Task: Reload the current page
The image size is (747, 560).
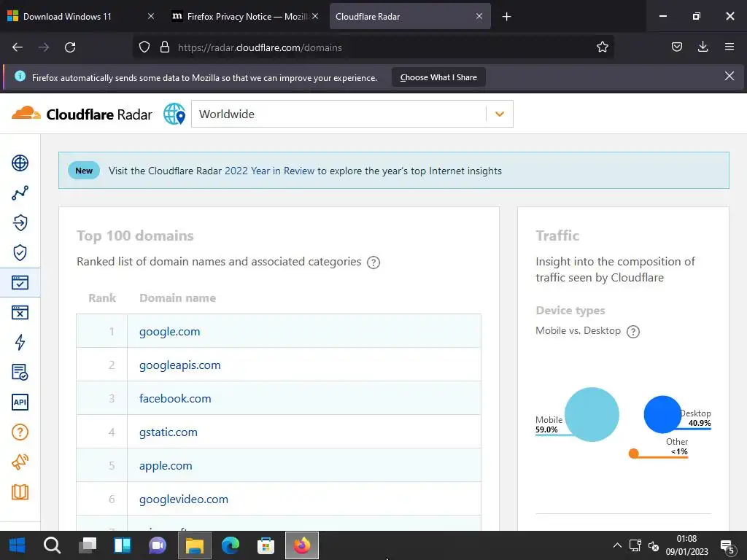Action: coord(70,47)
